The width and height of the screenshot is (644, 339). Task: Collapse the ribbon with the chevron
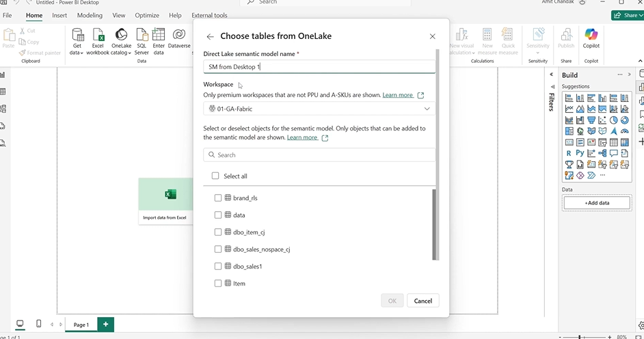tap(641, 61)
